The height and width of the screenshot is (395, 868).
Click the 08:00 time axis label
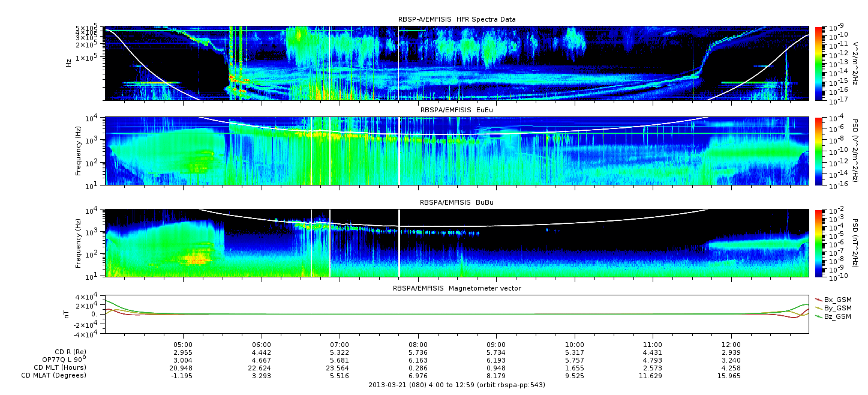point(418,345)
